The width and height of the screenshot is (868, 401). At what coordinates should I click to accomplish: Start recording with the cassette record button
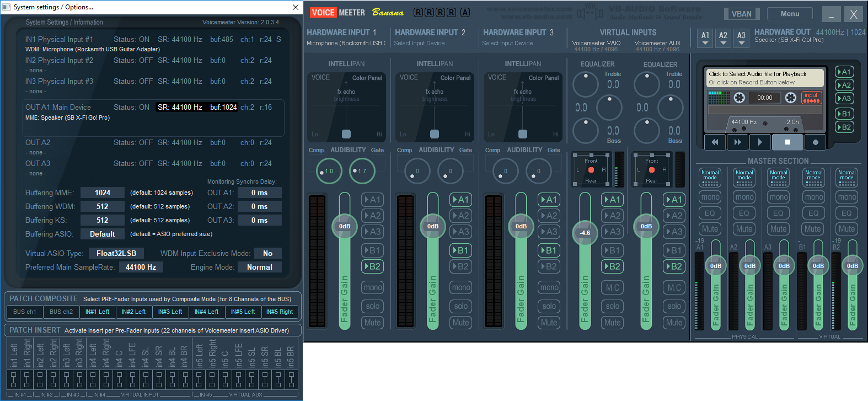click(x=815, y=142)
